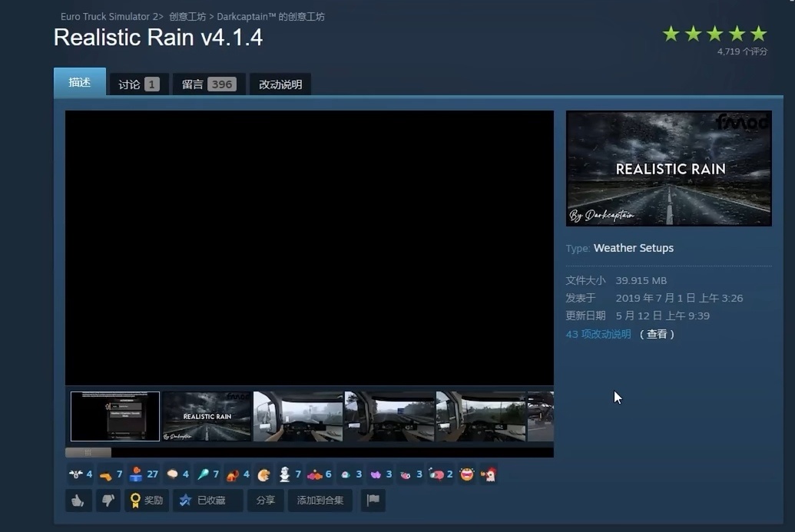Click the five green stars rating
795x532 pixels.
pyautogui.click(x=715, y=34)
